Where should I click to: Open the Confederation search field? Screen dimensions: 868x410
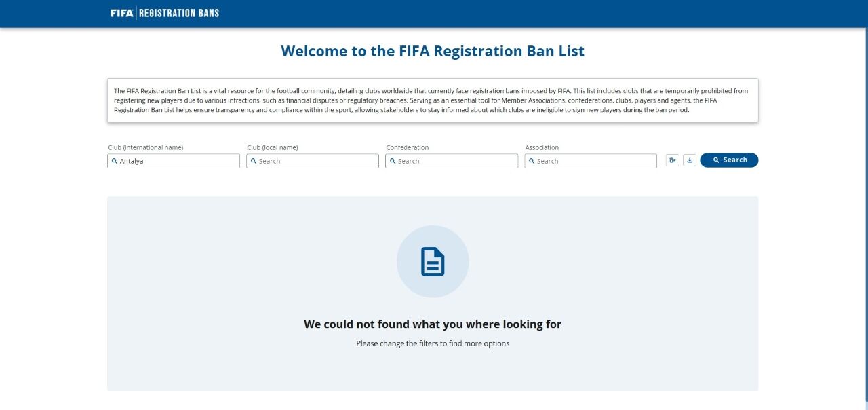(x=452, y=161)
